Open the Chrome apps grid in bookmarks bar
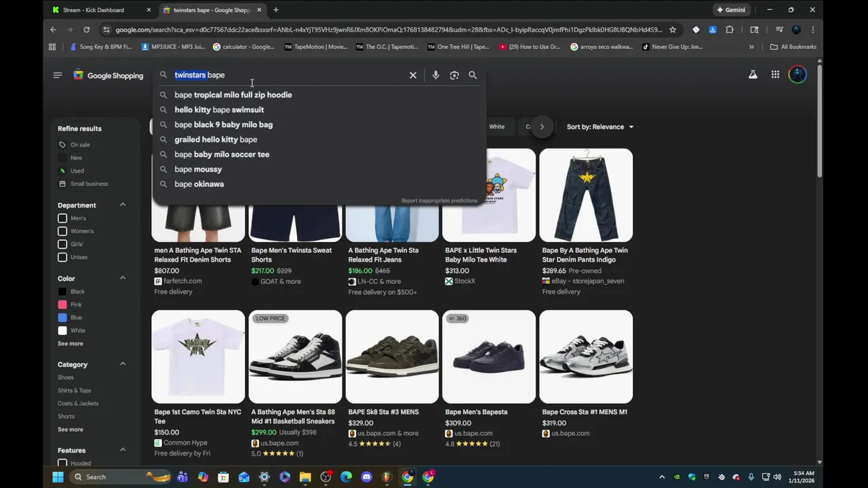Image resolution: width=868 pixels, height=488 pixels. (52, 47)
